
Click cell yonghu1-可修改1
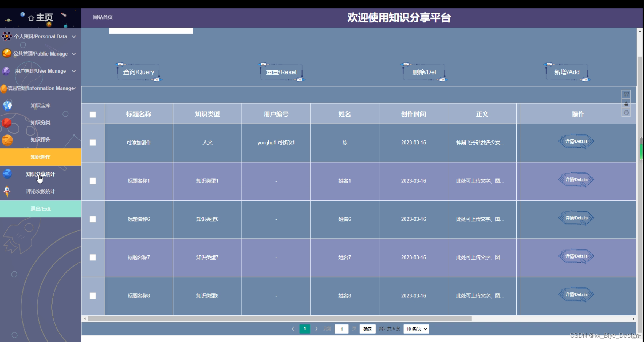coord(276,143)
